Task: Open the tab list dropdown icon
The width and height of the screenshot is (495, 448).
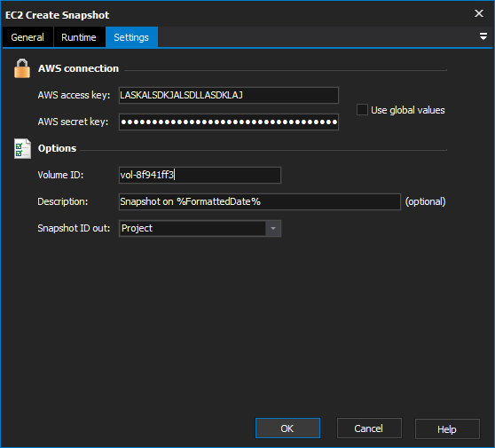Action: coord(483,36)
